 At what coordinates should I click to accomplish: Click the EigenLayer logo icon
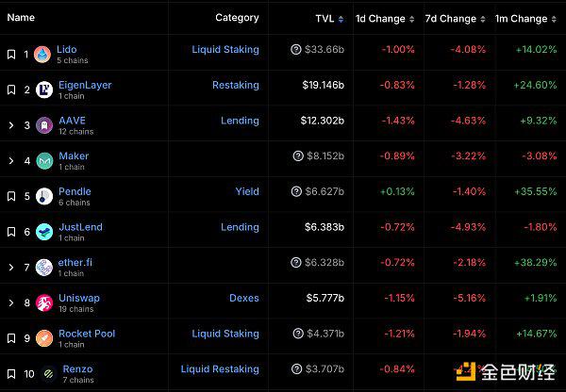44,90
